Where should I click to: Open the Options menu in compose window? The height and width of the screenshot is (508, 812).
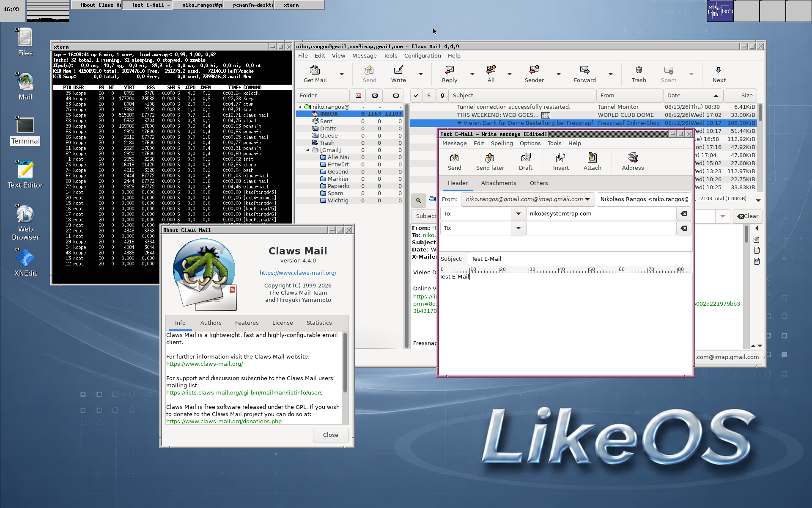point(530,144)
